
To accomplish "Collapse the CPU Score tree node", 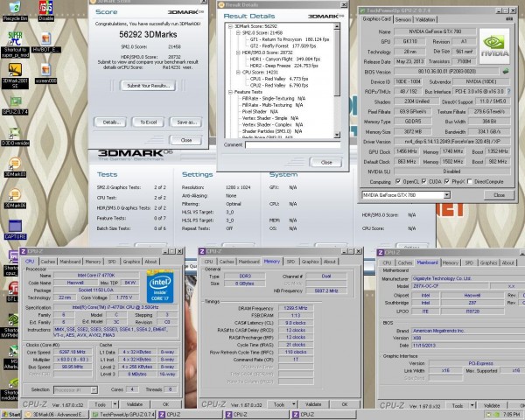I will [x=238, y=73].
